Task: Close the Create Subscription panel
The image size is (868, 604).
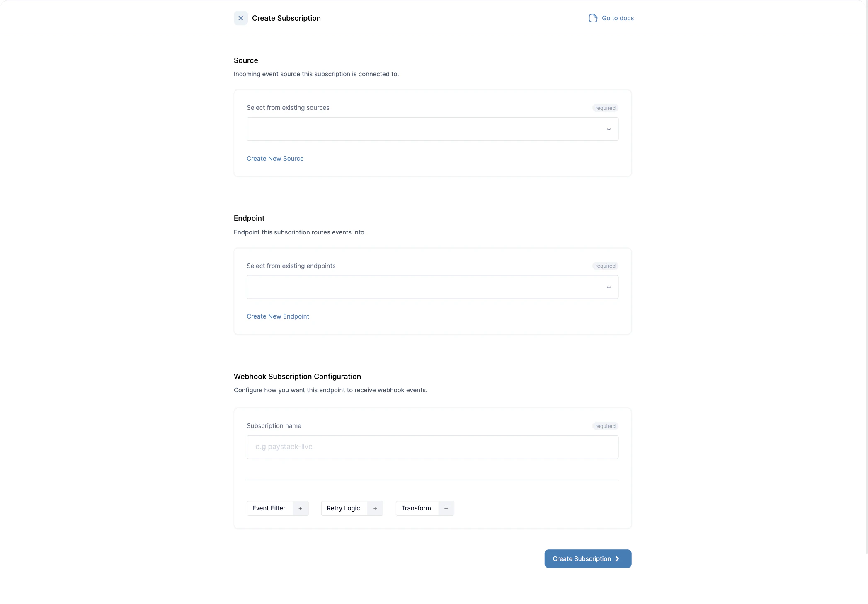Action: pos(241,18)
